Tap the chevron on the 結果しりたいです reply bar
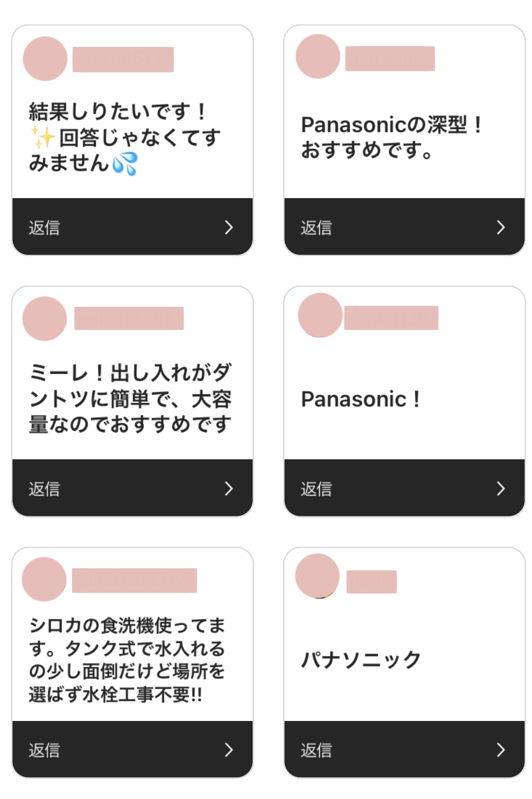Viewport: 532px width, 799px height. pyautogui.click(x=228, y=228)
